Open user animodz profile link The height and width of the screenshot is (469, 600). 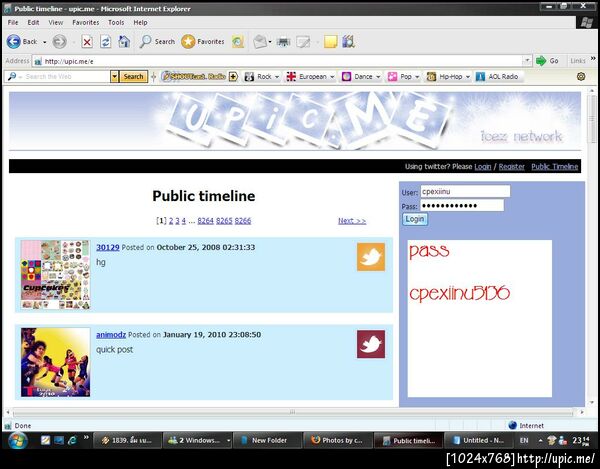pyautogui.click(x=111, y=334)
